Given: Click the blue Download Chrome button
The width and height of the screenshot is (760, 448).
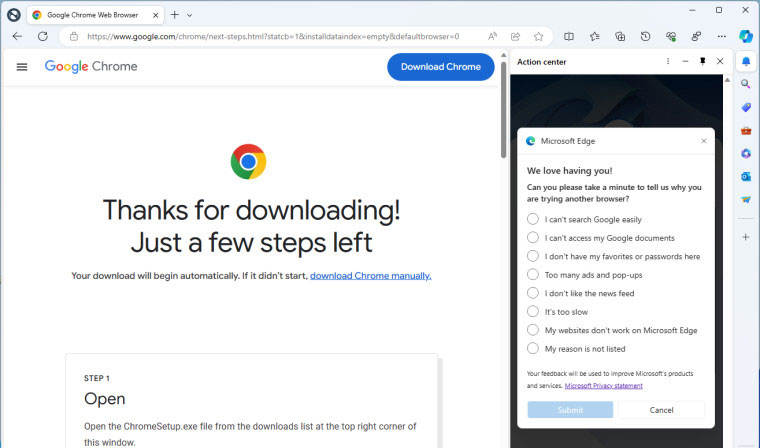Looking at the screenshot, I should coord(441,67).
